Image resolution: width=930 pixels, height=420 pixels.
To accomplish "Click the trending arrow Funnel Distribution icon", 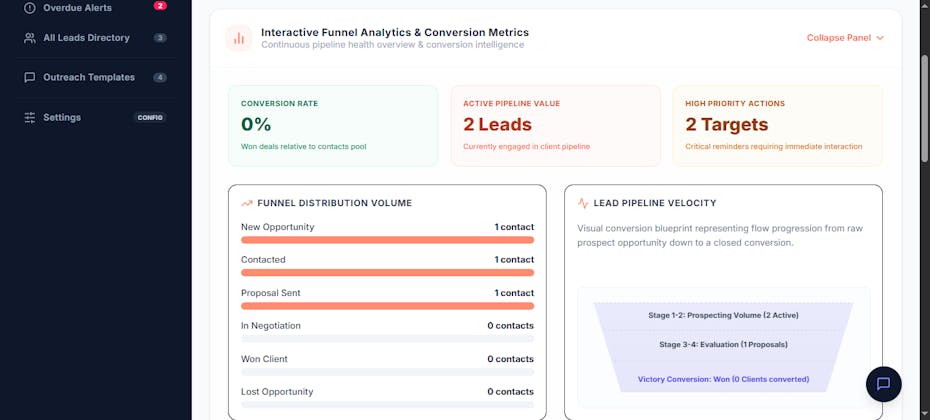I will (x=247, y=203).
